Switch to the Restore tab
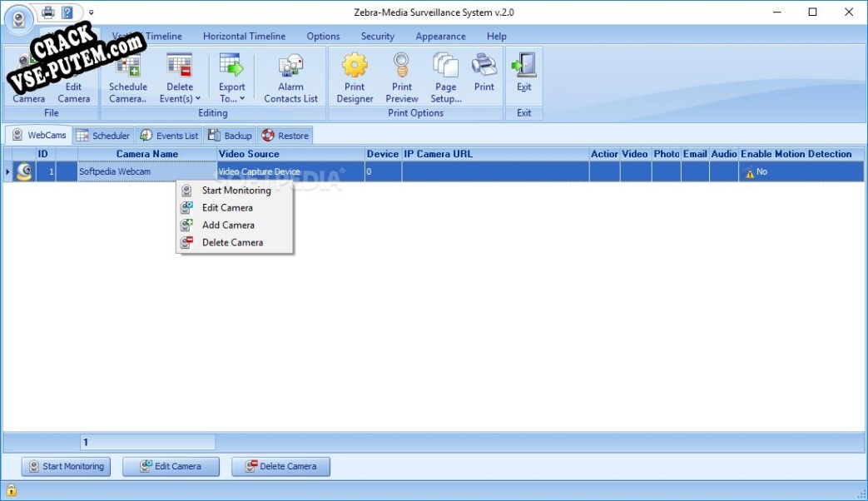 pyautogui.click(x=285, y=135)
